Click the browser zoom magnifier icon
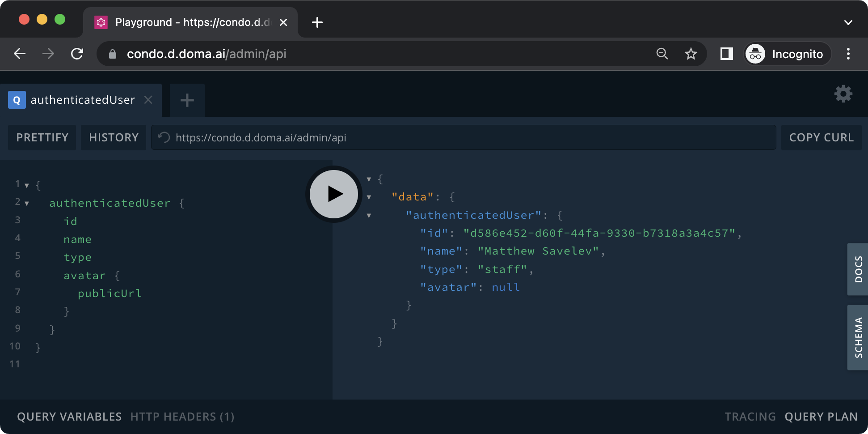 point(662,54)
